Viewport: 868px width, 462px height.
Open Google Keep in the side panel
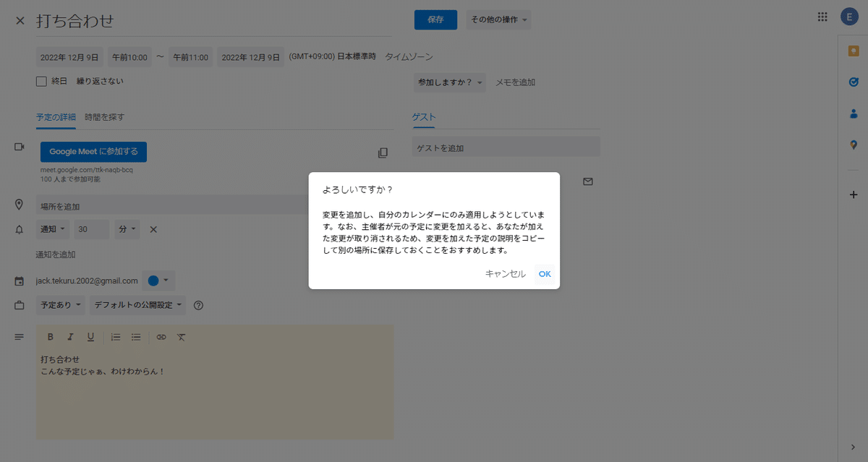point(852,51)
